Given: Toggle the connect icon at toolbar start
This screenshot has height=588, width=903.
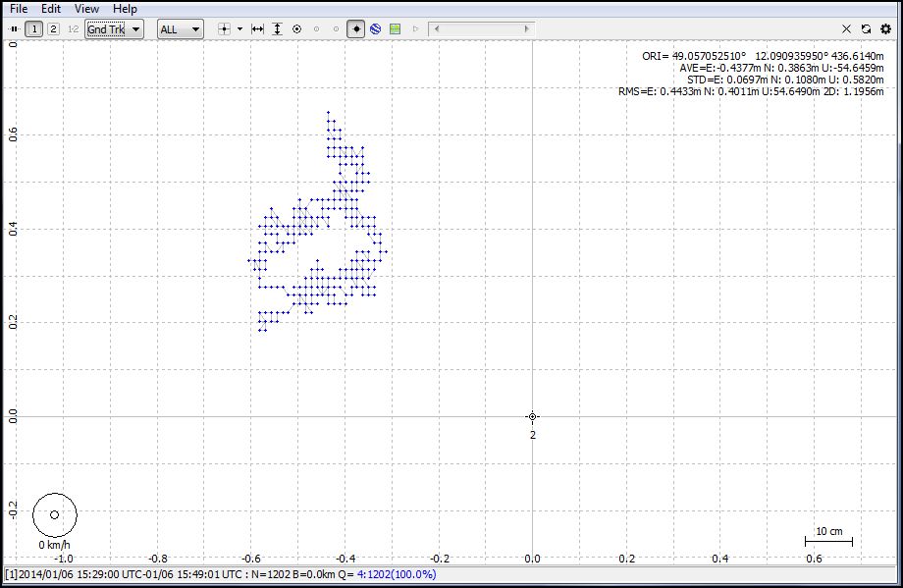Looking at the screenshot, I should point(15,29).
